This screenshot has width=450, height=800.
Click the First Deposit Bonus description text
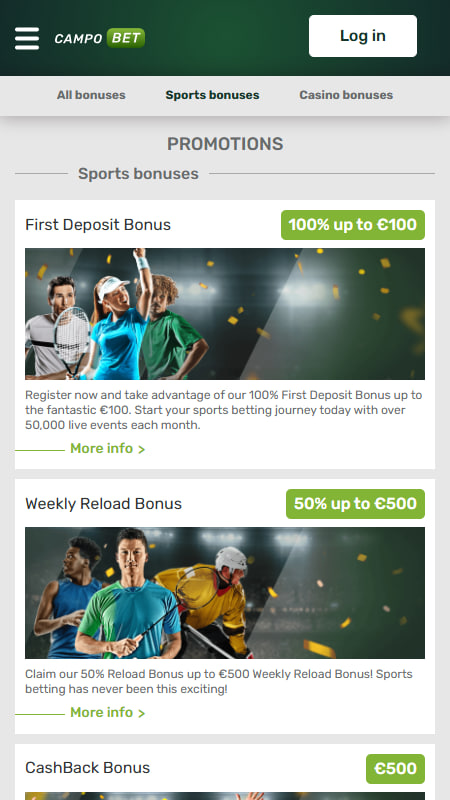click(x=224, y=410)
